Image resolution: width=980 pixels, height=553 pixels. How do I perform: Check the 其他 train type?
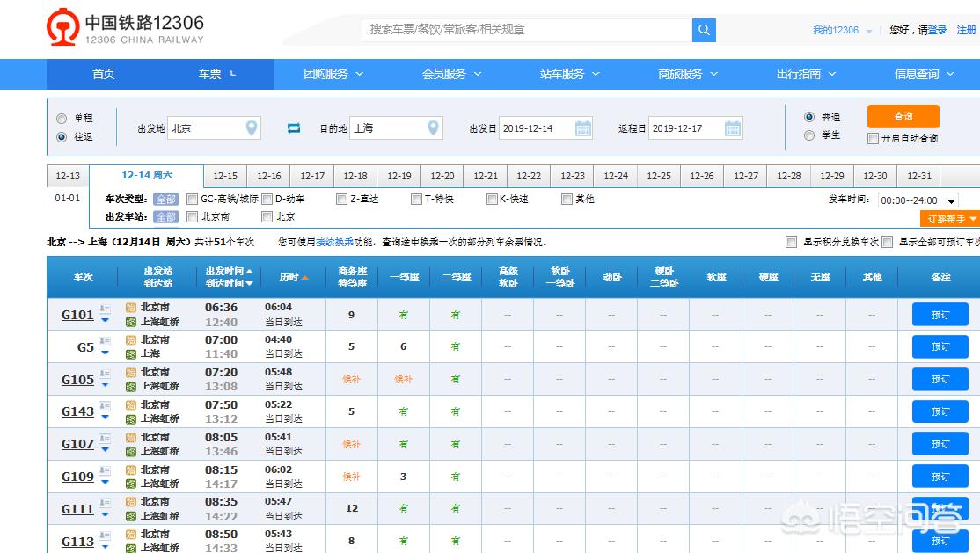point(567,200)
